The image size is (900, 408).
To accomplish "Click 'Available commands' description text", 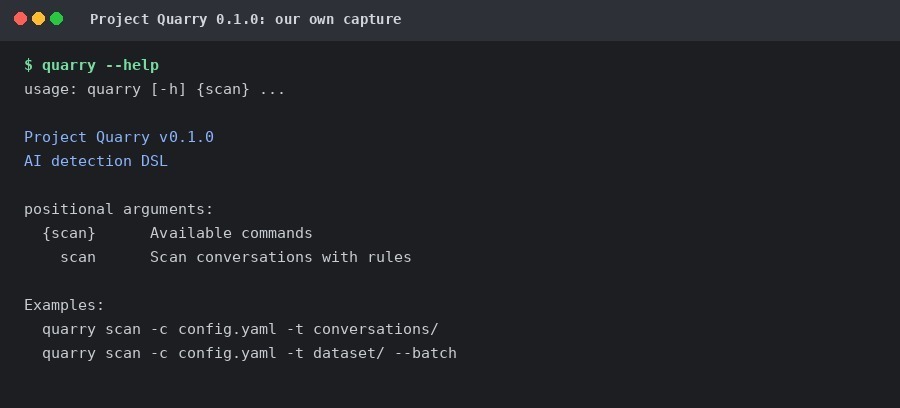I will 231,233.
